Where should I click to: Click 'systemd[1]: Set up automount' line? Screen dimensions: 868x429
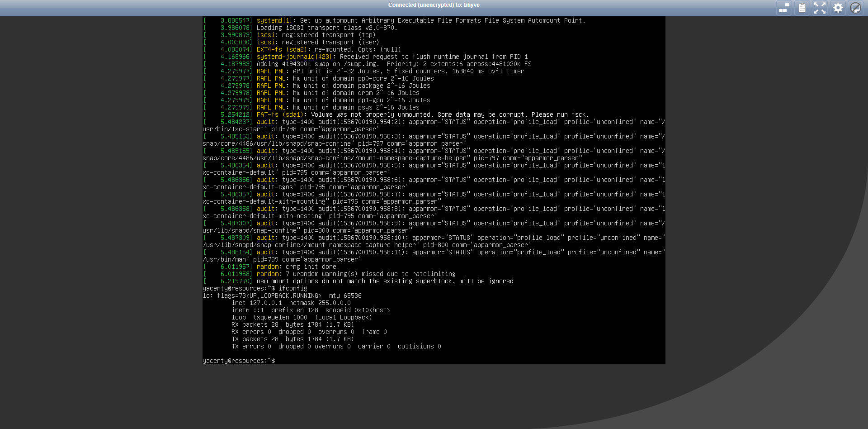394,20
